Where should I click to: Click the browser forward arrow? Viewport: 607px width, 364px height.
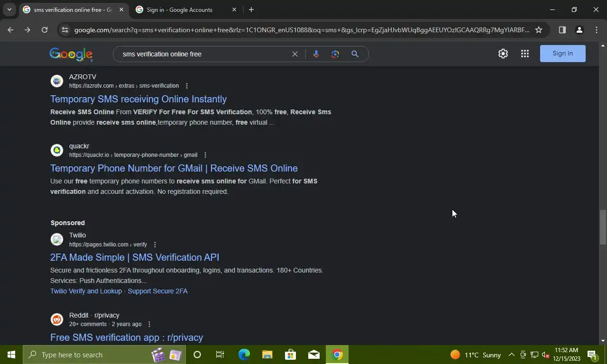click(28, 30)
